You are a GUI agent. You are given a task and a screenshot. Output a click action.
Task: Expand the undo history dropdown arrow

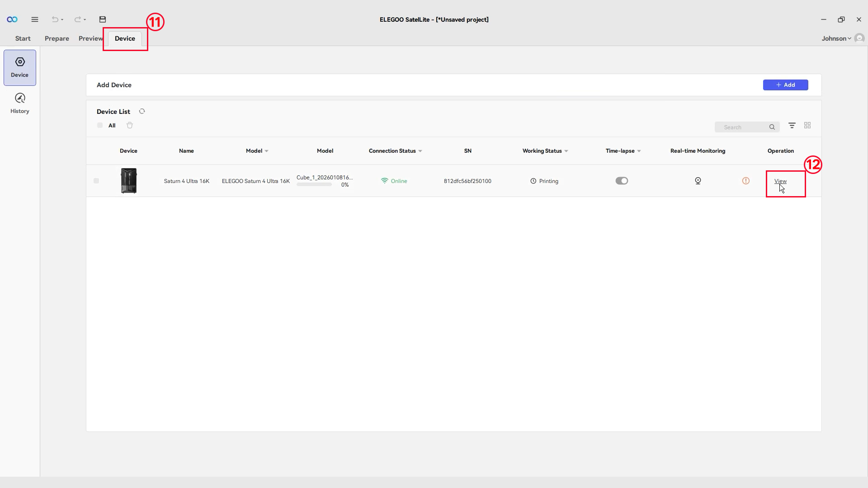pyautogui.click(x=62, y=20)
